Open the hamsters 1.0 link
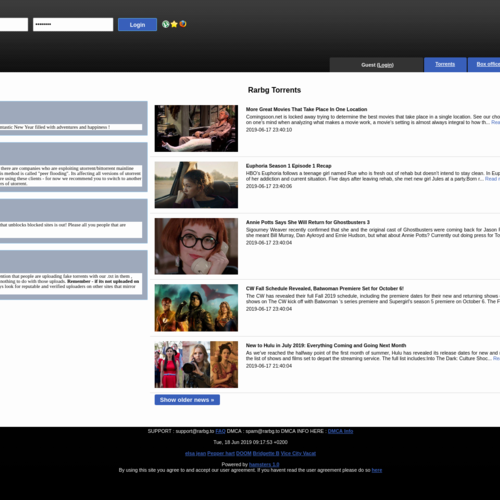The width and height of the screenshot is (500, 500). coord(264,464)
